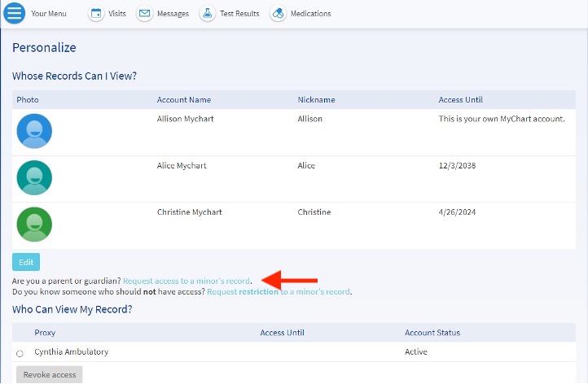Open the Messages menu item
The width and height of the screenshot is (588, 384).
click(173, 14)
